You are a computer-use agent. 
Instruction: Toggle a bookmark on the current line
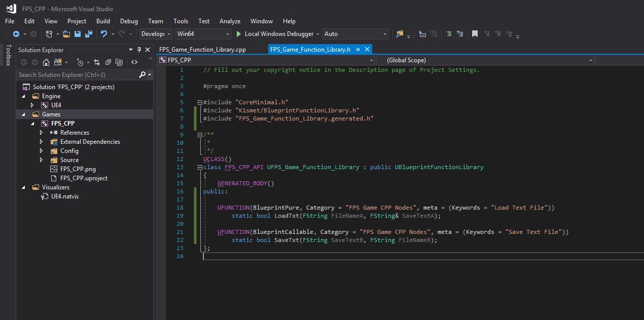point(475,34)
